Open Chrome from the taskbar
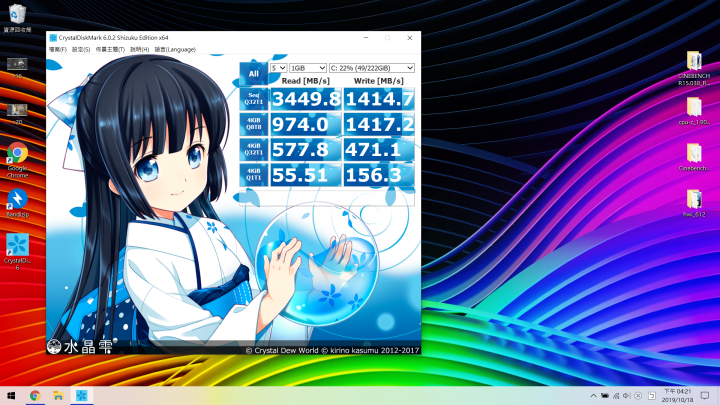 [x=35, y=395]
